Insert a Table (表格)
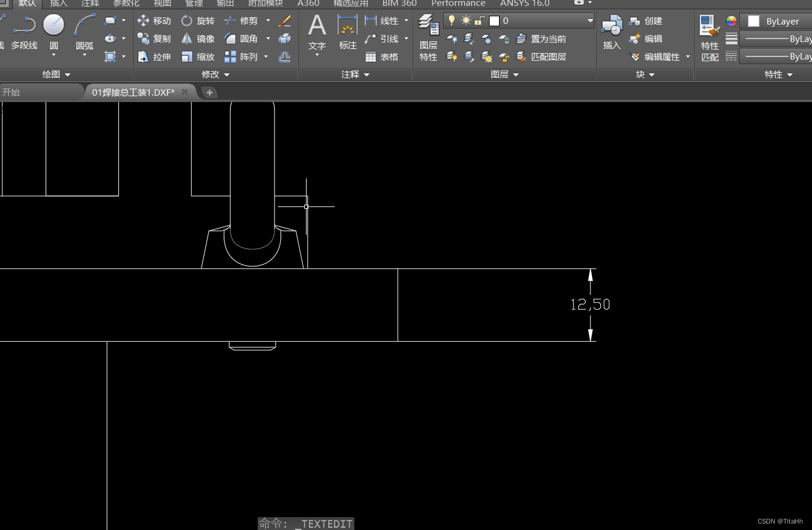 click(382, 57)
